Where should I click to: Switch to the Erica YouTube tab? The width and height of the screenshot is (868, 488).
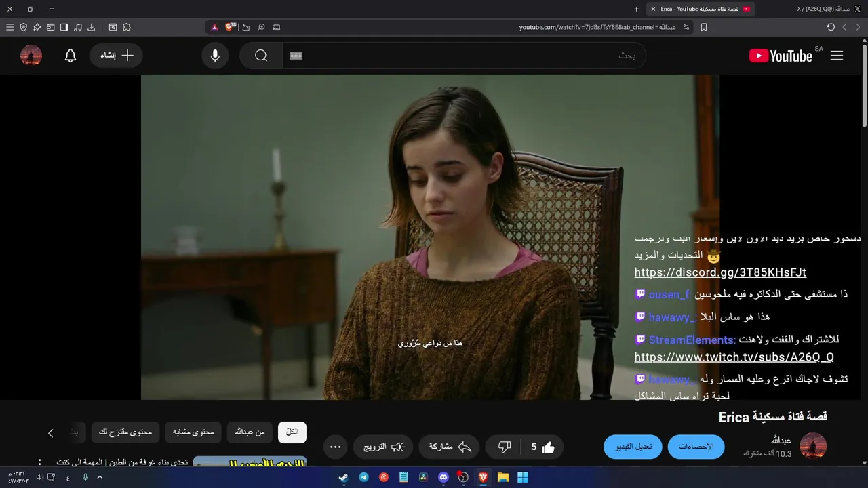tap(701, 9)
